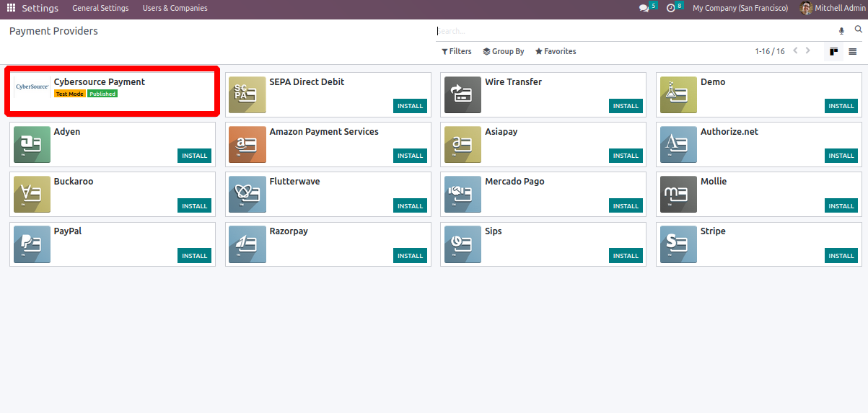Image resolution: width=868 pixels, height=413 pixels.
Task: Install Mollie provider
Action: (x=841, y=205)
